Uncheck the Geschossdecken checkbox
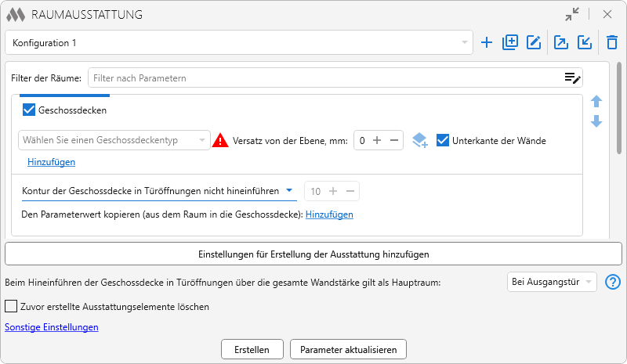627x364 pixels. (x=30, y=110)
